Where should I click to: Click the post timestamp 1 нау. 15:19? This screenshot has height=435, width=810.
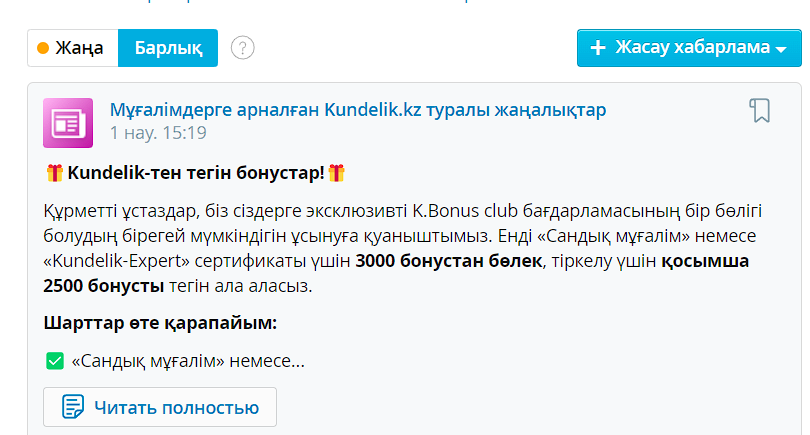(158, 133)
